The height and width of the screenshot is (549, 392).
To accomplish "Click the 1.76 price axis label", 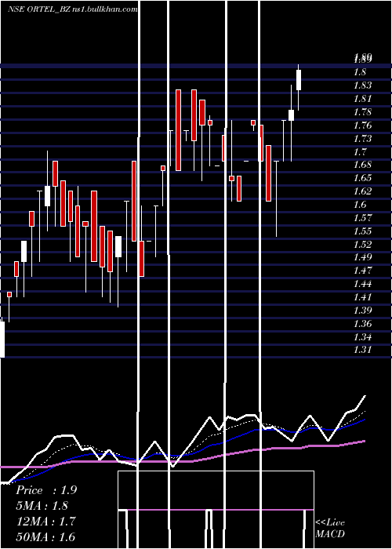I will pyautogui.click(x=362, y=125).
